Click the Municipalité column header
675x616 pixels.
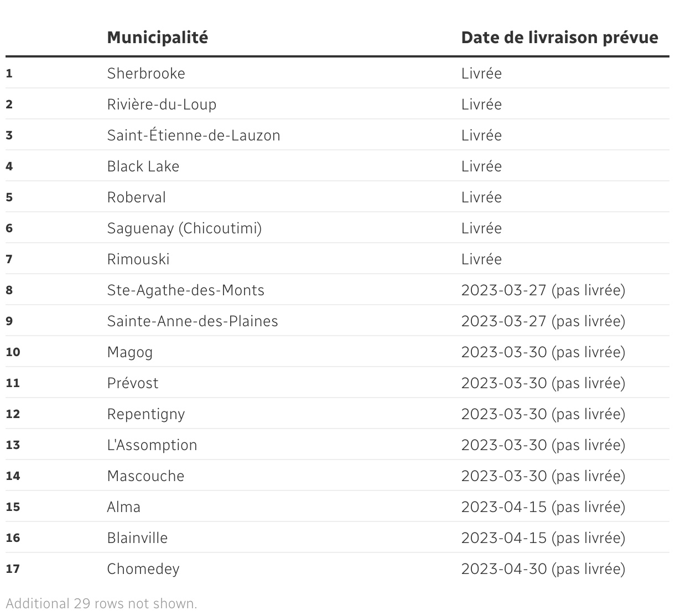pyautogui.click(x=158, y=38)
